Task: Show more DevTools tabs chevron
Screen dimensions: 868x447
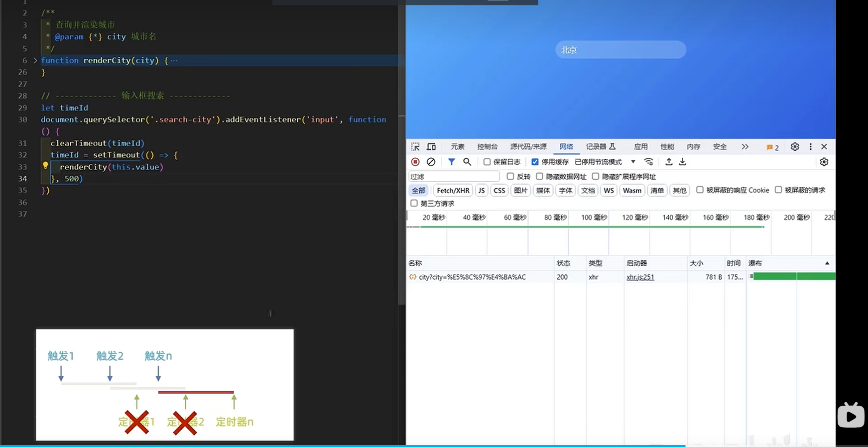Action: click(x=744, y=147)
